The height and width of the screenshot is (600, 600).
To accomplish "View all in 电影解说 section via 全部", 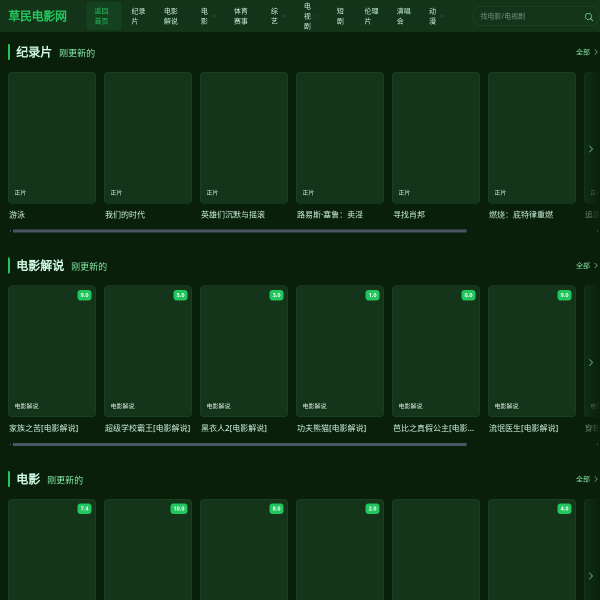I will click(587, 266).
